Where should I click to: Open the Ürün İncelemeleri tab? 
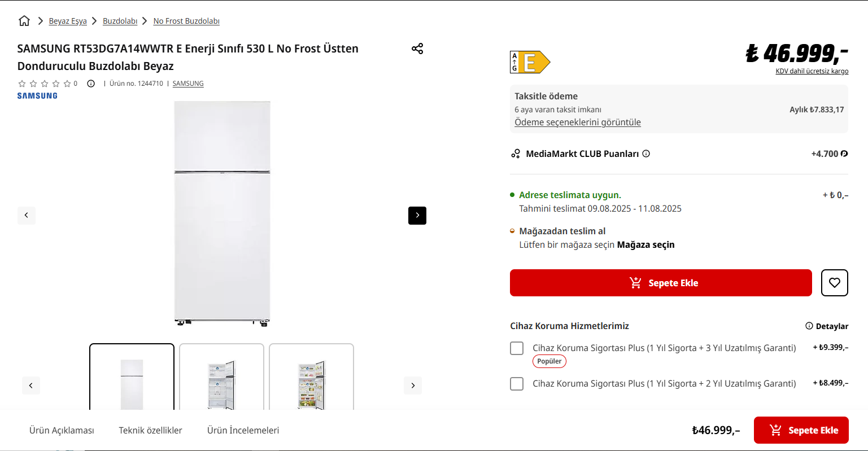click(x=243, y=430)
